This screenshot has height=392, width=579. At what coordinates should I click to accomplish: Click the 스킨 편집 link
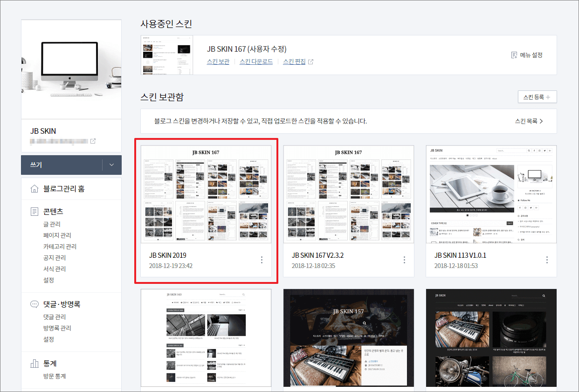294,62
